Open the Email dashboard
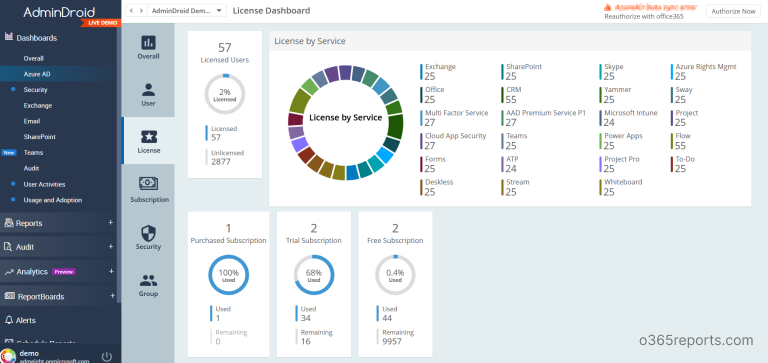The width and height of the screenshot is (768, 363). pyautogui.click(x=32, y=121)
